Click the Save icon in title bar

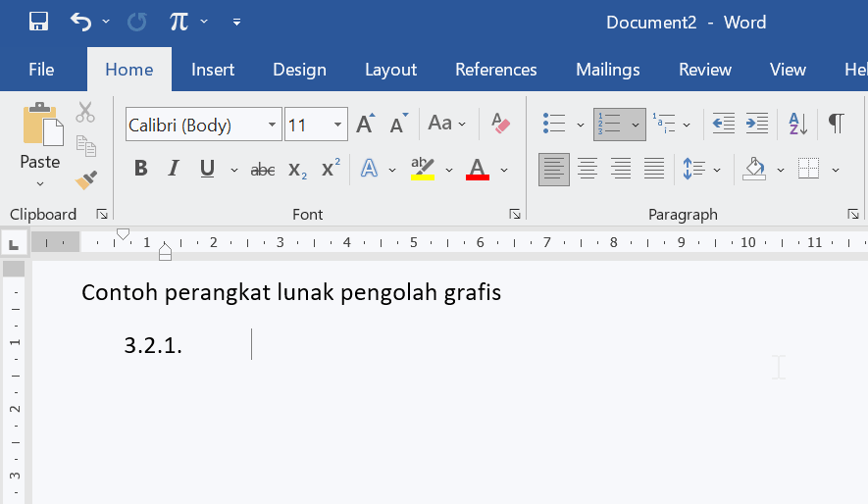point(38,22)
